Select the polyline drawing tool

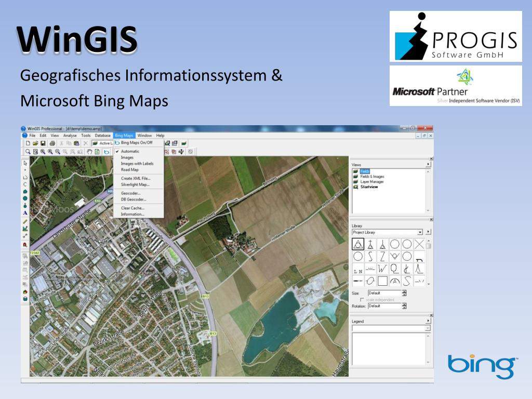coord(25,177)
